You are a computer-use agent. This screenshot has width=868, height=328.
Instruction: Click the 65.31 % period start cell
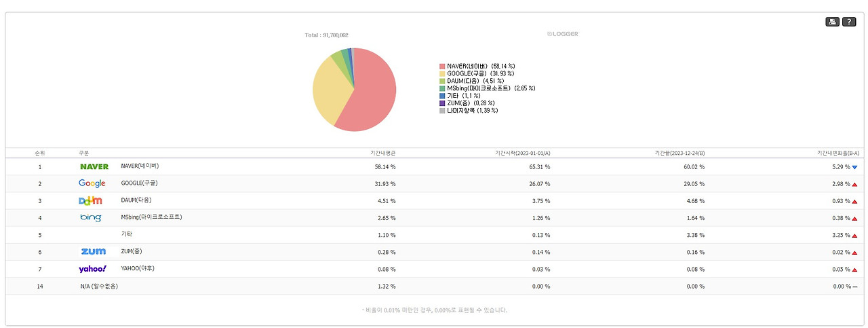pos(539,167)
